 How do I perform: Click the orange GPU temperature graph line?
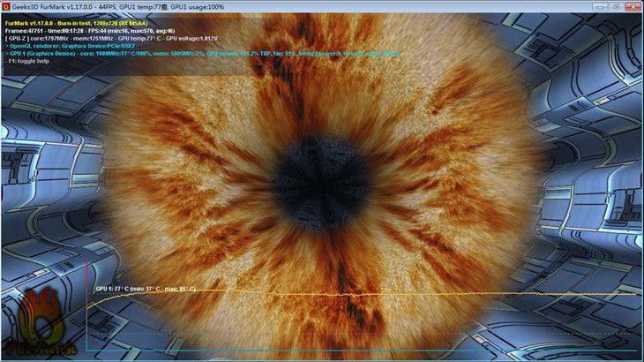[x=362, y=295]
